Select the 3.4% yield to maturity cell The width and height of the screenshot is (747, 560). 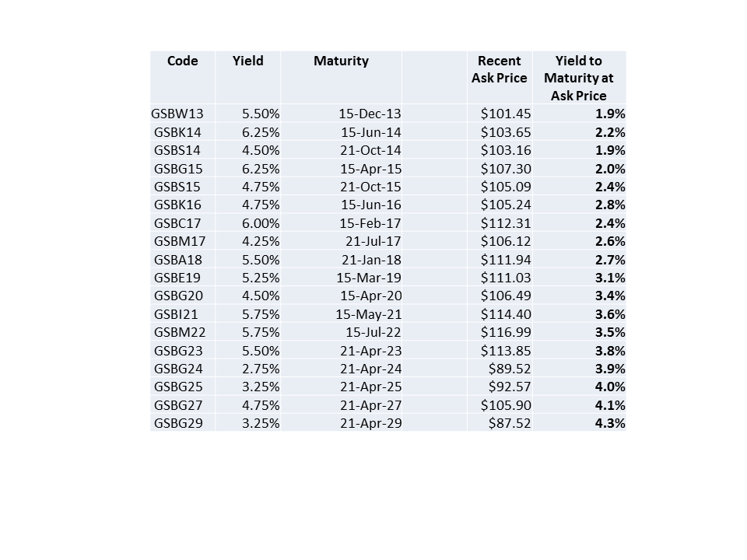pos(610,296)
